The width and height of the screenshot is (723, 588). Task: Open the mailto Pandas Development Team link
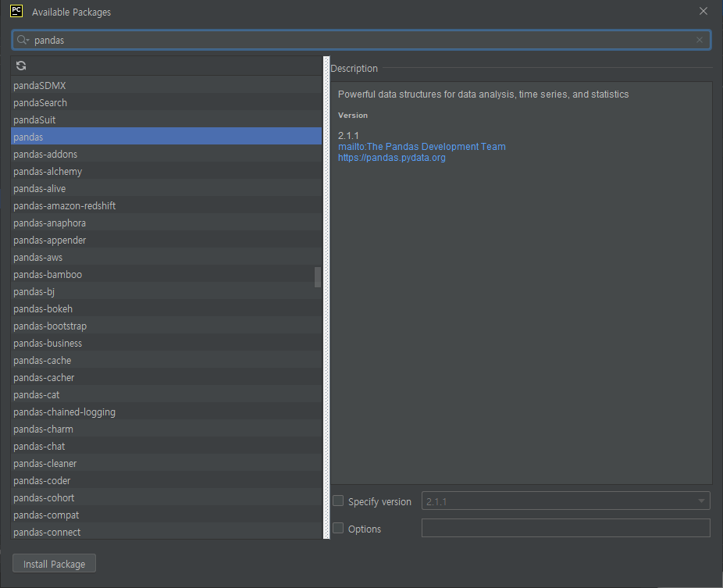[x=422, y=147]
